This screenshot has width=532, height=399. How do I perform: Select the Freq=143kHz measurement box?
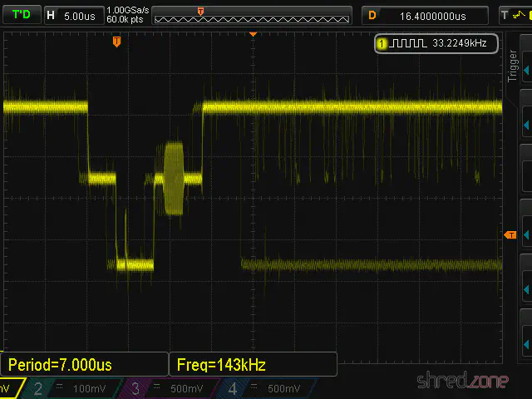[253, 364]
